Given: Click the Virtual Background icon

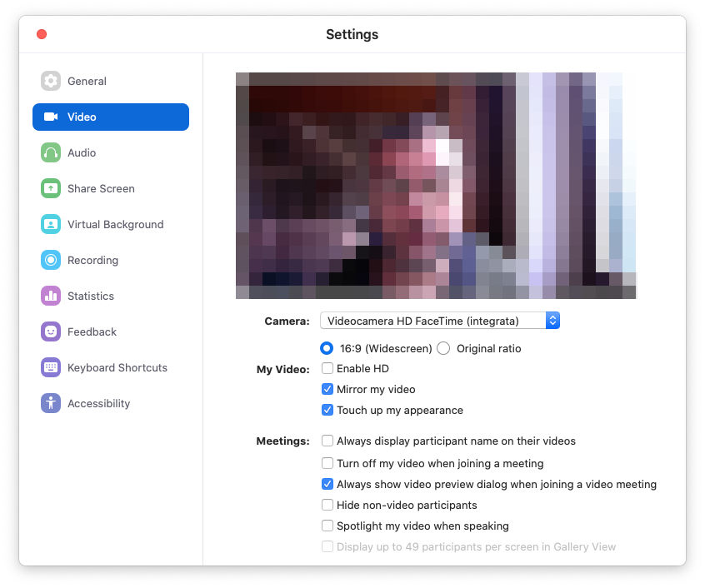Looking at the screenshot, I should click(x=51, y=224).
